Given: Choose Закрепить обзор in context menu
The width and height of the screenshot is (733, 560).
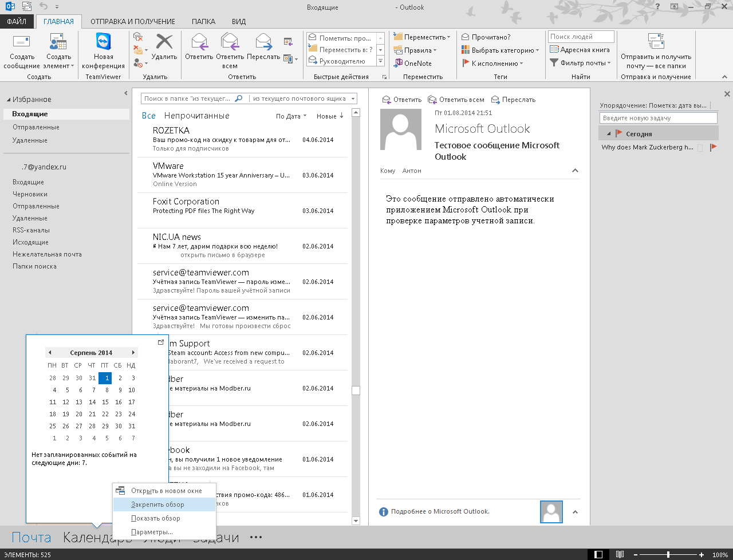Looking at the screenshot, I should (x=164, y=504).
